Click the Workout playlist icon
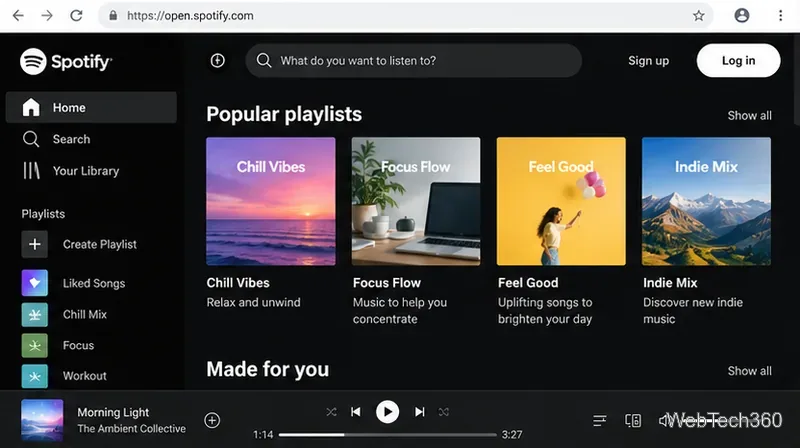Image resolution: width=800 pixels, height=448 pixels. click(x=35, y=377)
